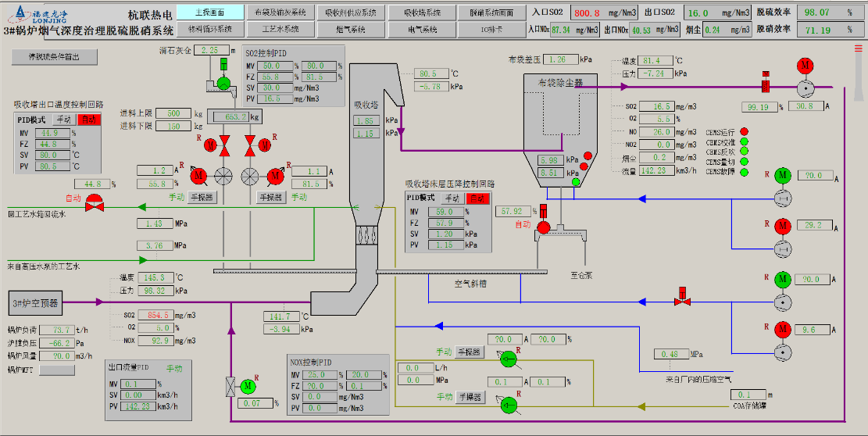Click the green motor next to NOX控制PID panel
The height and width of the screenshot is (436, 868).
tap(248, 385)
